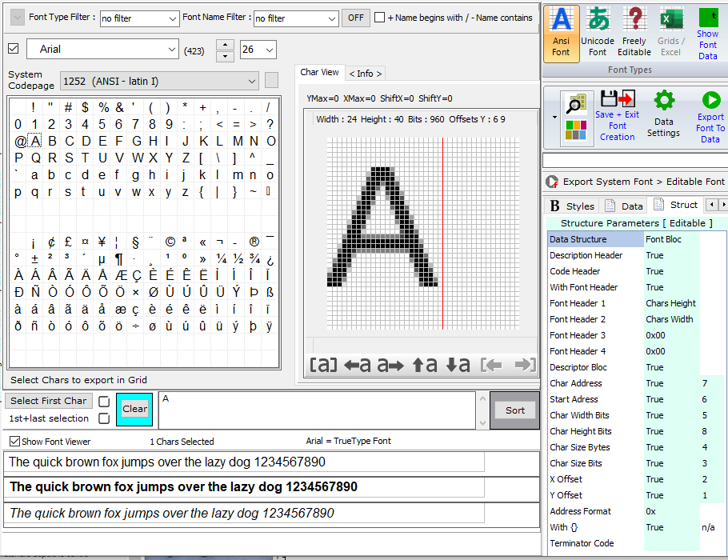
Task: Click the italic font preview sample line
Action: [244, 513]
